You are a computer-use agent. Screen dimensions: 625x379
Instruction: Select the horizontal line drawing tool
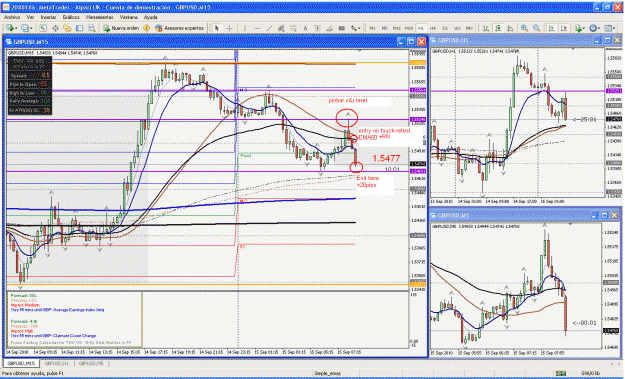pos(257,28)
